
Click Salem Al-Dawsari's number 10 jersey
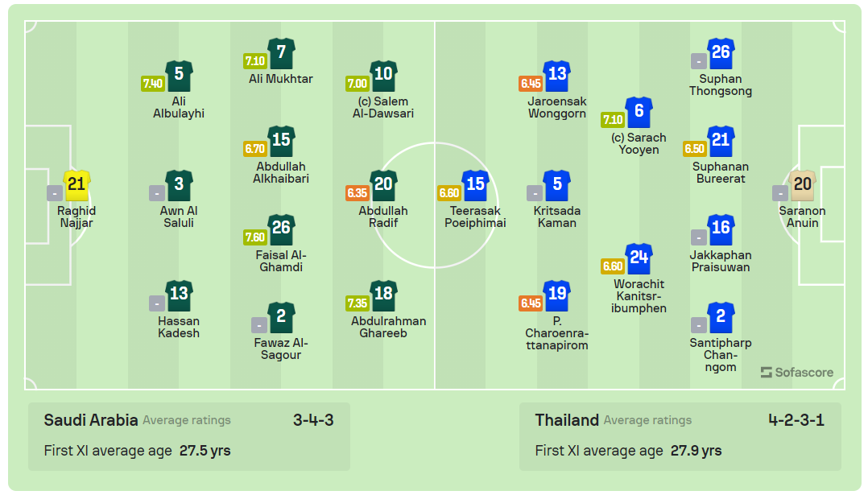383,76
